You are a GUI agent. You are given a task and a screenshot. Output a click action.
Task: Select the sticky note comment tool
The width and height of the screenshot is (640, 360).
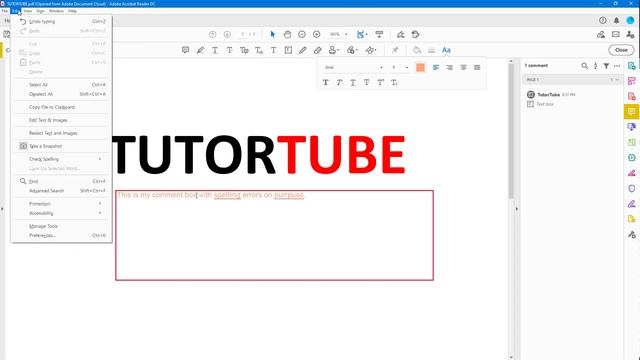click(185, 50)
